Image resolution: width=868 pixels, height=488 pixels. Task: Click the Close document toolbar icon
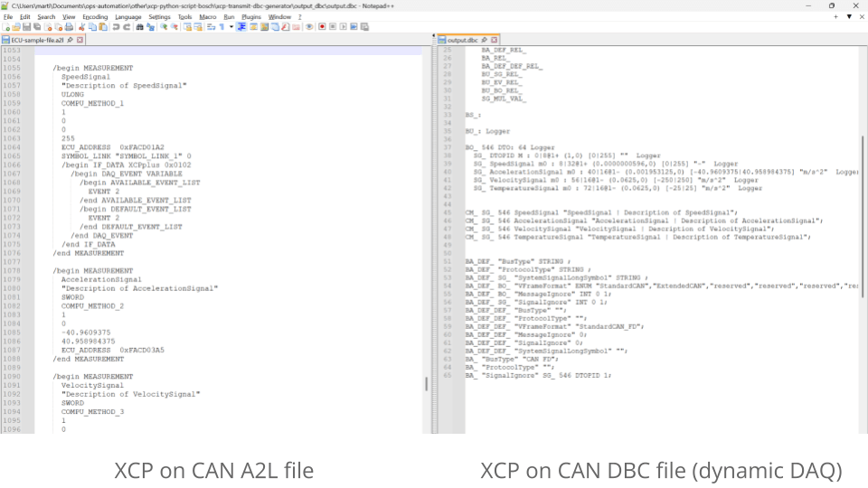[x=48, y=26]
